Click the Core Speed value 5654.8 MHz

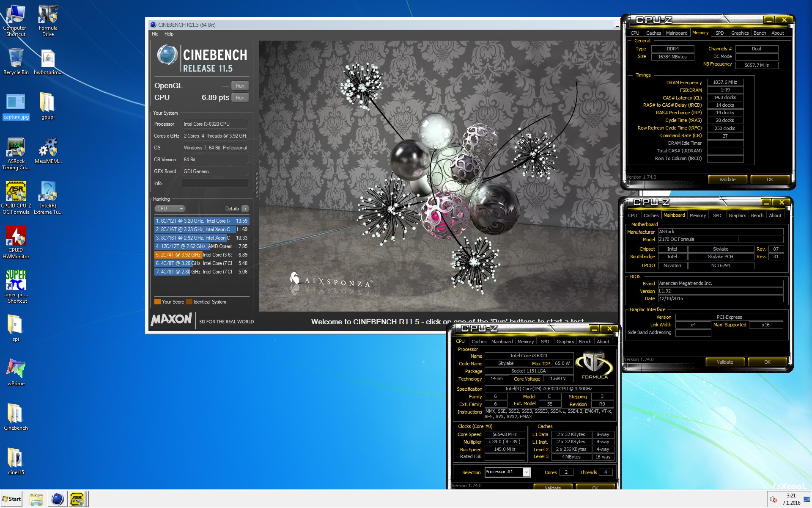coord(505,434)
